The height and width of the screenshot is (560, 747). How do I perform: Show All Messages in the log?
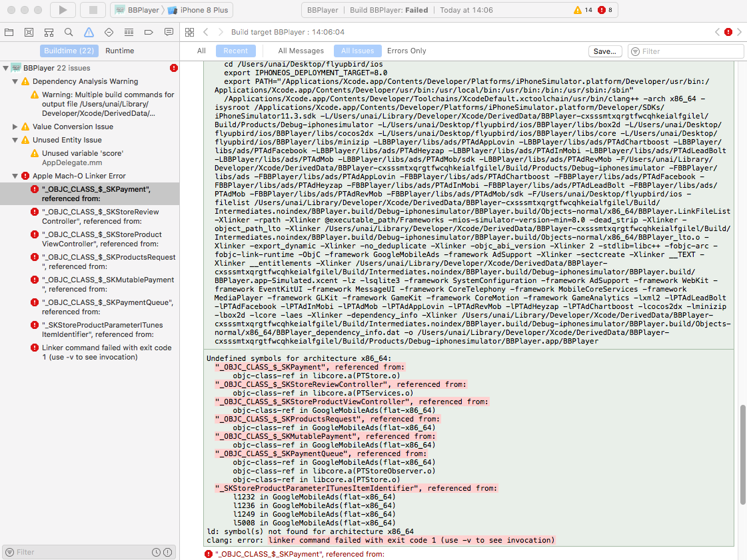[301, 51]
